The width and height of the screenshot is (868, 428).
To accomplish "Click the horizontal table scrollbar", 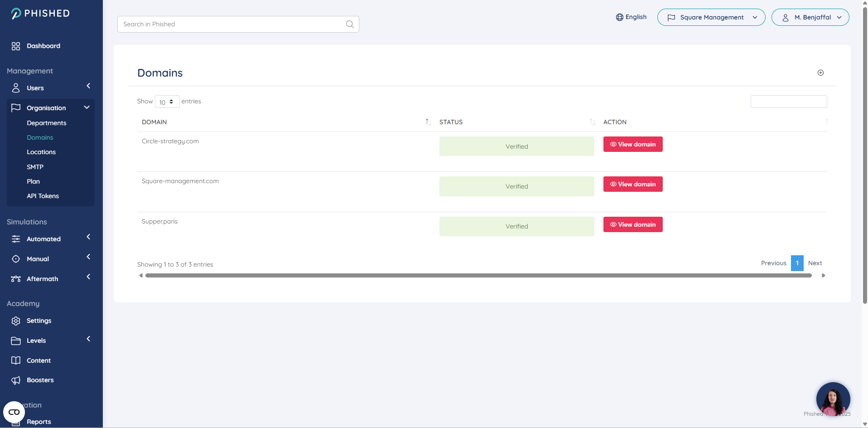I will click(478, 276).
